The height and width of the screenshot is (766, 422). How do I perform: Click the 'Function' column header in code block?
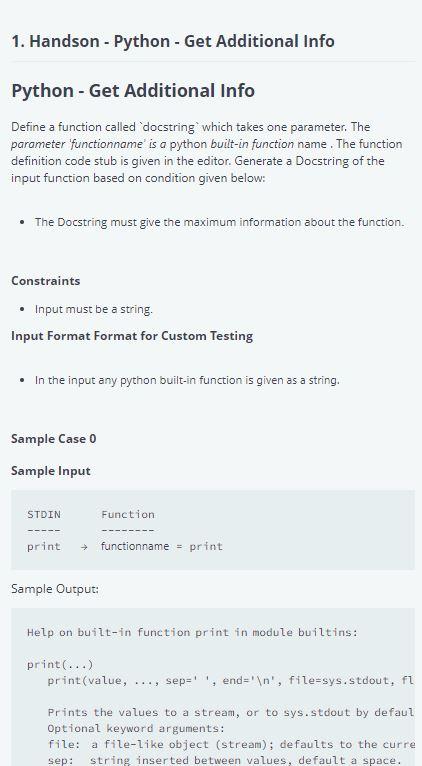(128, 514)
